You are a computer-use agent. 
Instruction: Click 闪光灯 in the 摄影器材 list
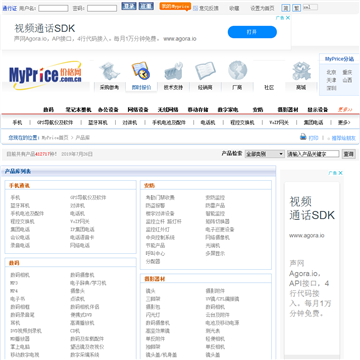(x=153, y=315)
